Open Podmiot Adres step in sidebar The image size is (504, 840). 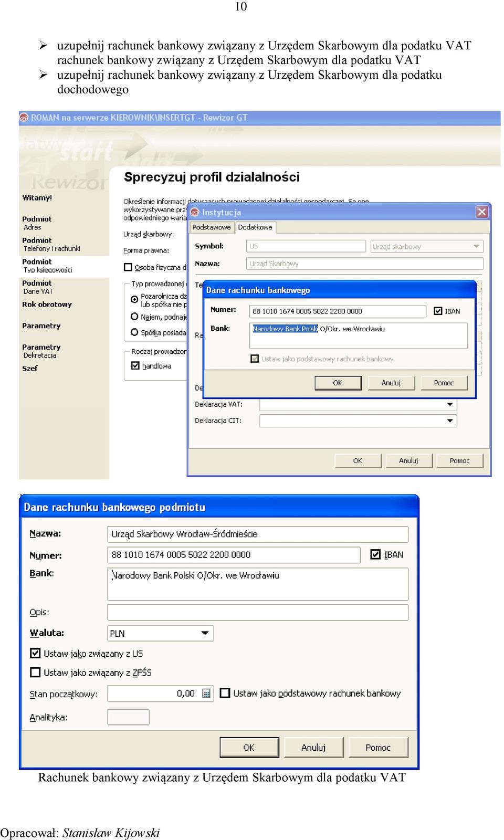click(37, 223)
